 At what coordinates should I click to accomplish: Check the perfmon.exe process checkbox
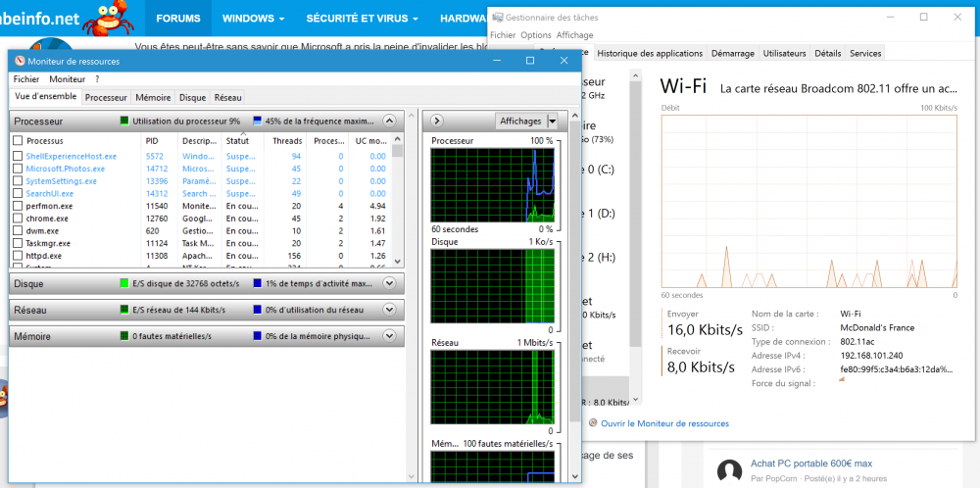[x=18, y=207]
